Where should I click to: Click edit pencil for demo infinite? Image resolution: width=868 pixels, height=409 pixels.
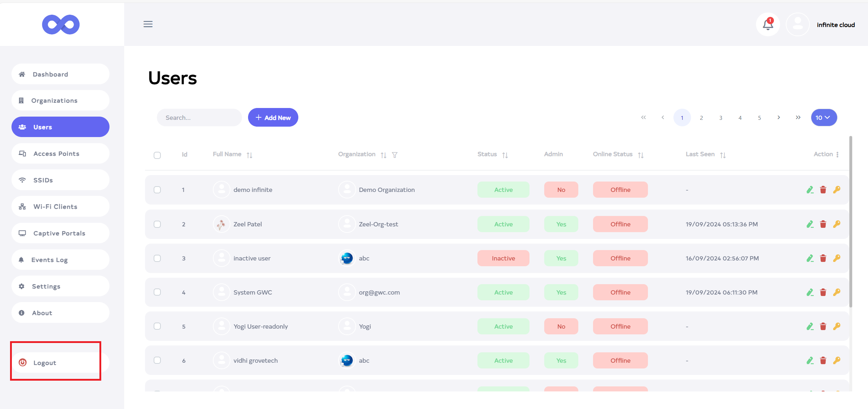coord(810,190)
